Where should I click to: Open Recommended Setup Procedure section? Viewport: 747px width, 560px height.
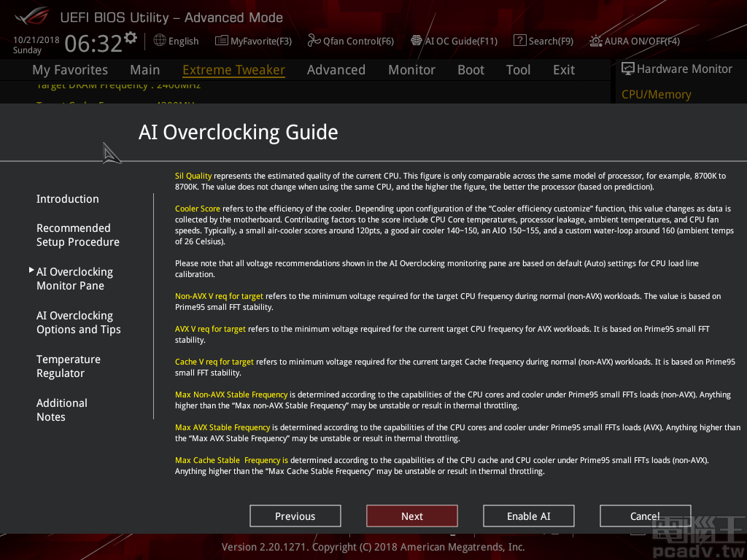(x=78, y=235)
